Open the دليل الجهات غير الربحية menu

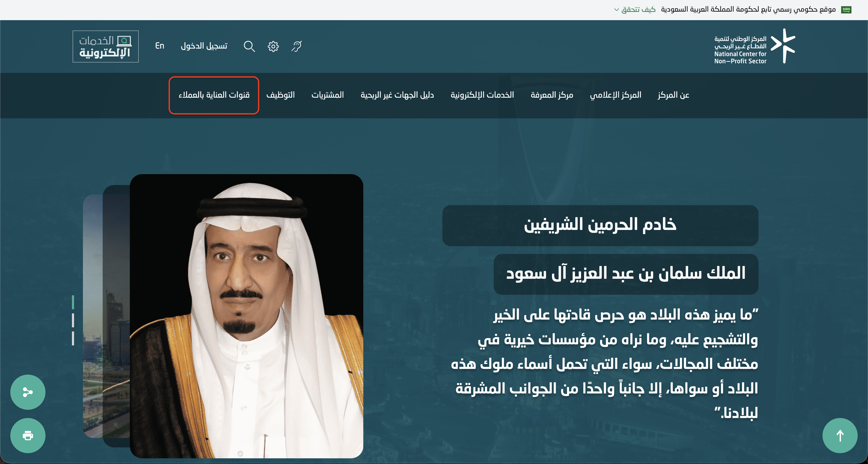[397, 95]
